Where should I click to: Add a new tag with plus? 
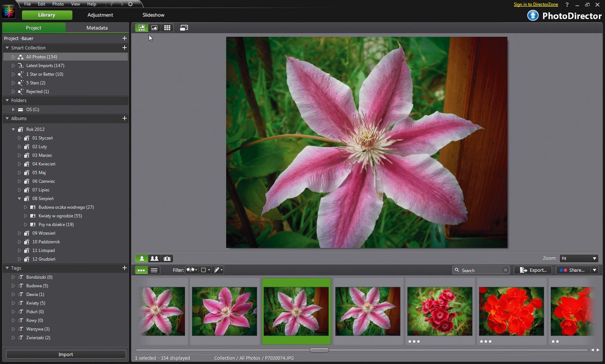coord(125,268)
